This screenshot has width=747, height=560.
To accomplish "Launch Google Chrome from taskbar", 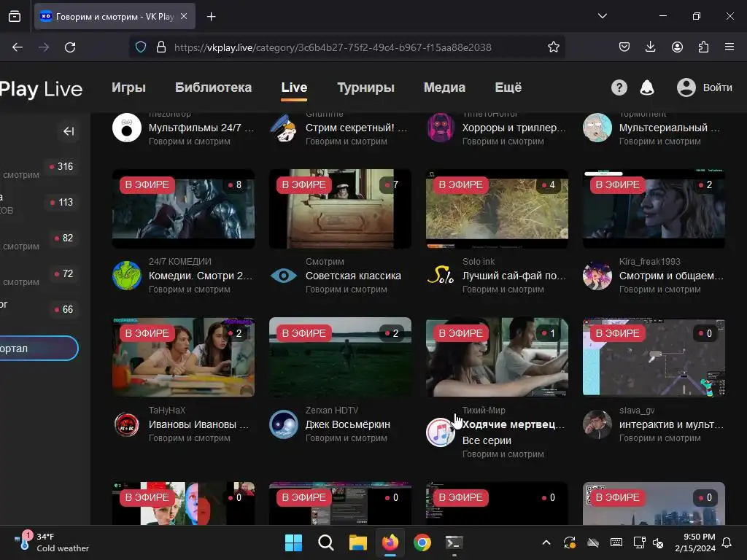I will click(x=422, y=542).
